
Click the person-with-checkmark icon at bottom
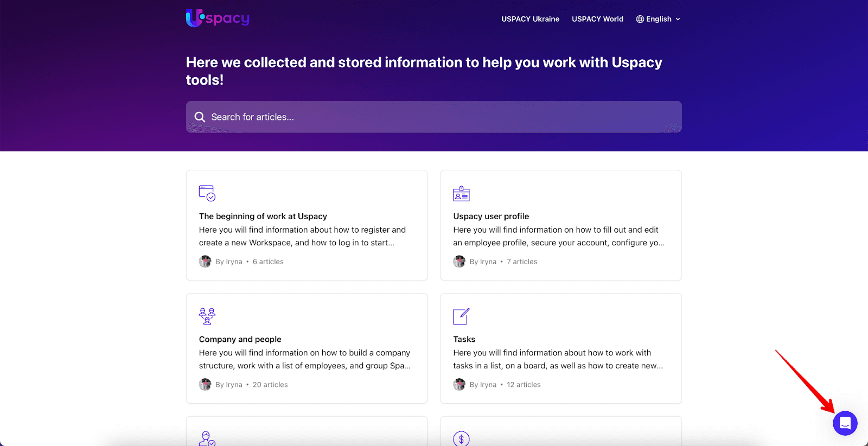207,438
